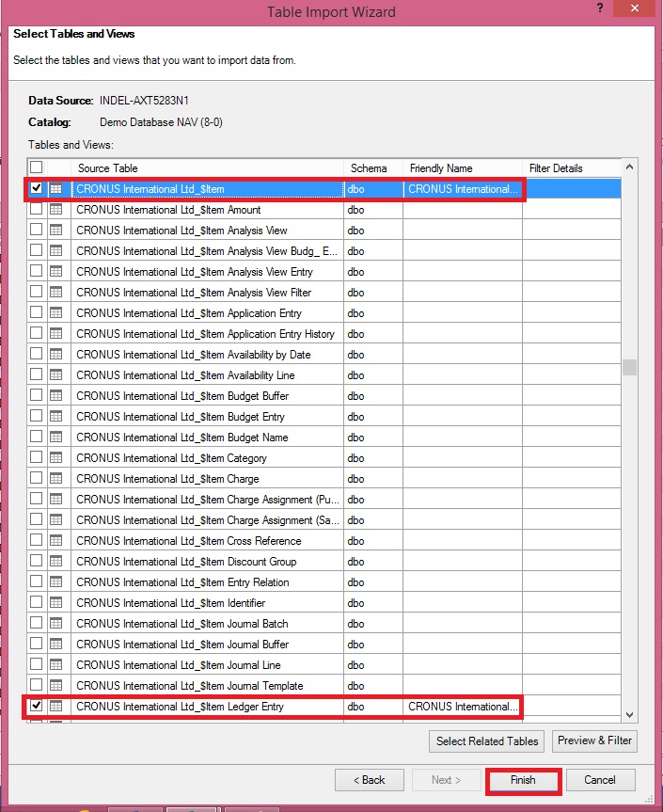Click the table icon beside Item Availability by Date
Image resolution: width=663 pixels, height=812 pixels.
[x=55, y=355]
